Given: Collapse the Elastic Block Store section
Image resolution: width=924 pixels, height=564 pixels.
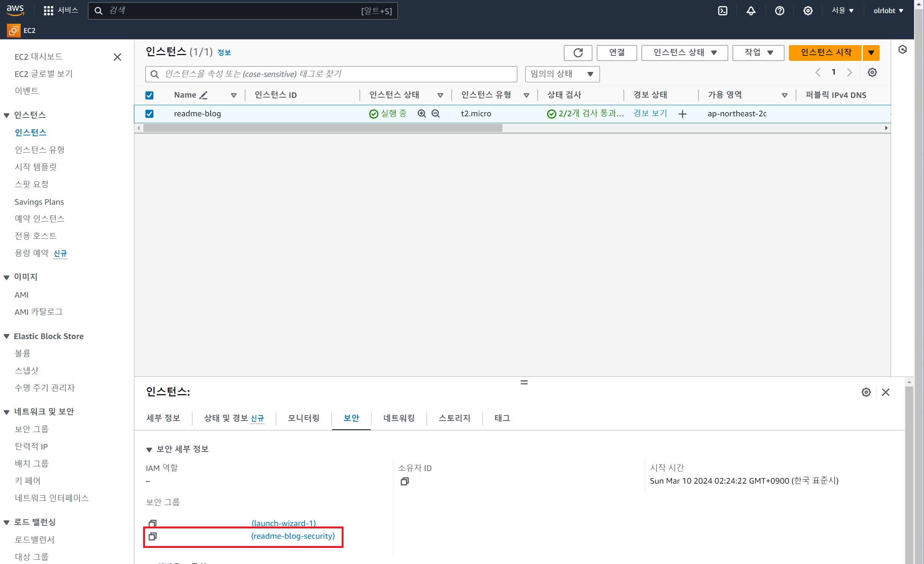Looking at the screenshot, I should (x=7, y=336).
